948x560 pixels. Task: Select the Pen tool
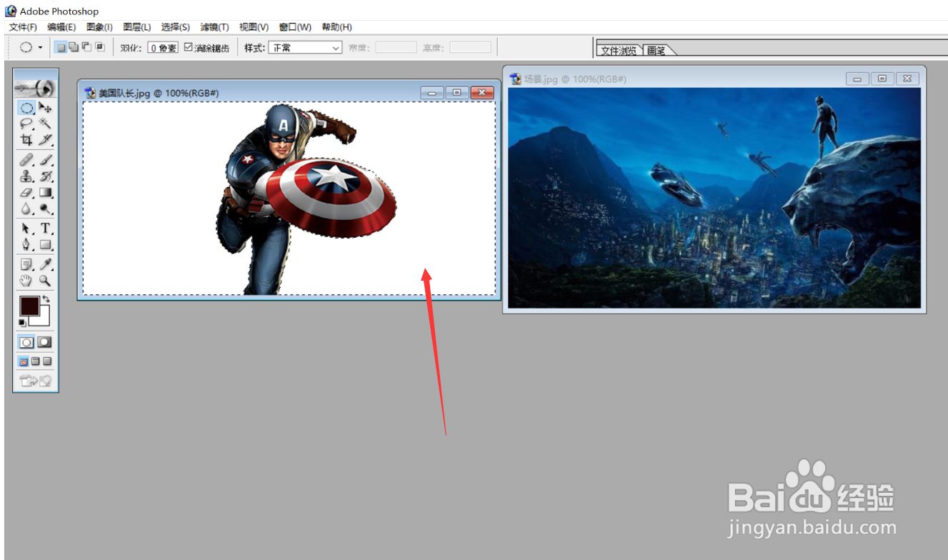point(26,245)
